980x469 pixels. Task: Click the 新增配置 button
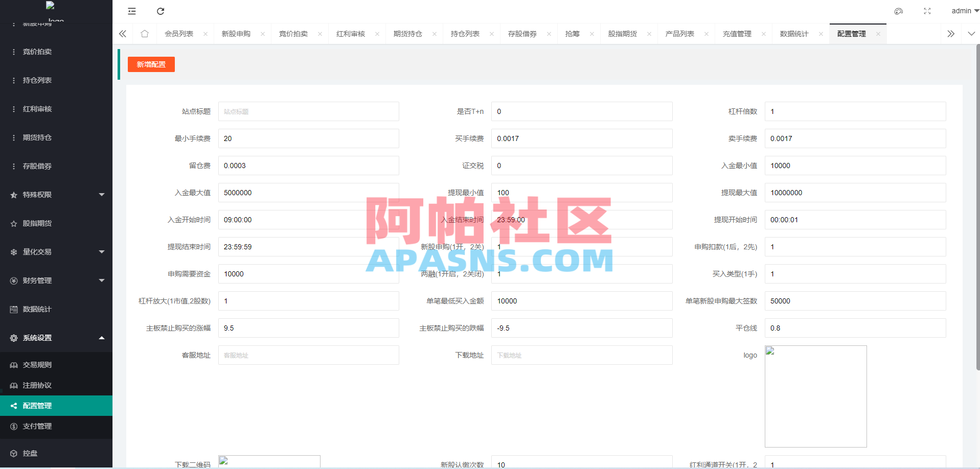151,64
